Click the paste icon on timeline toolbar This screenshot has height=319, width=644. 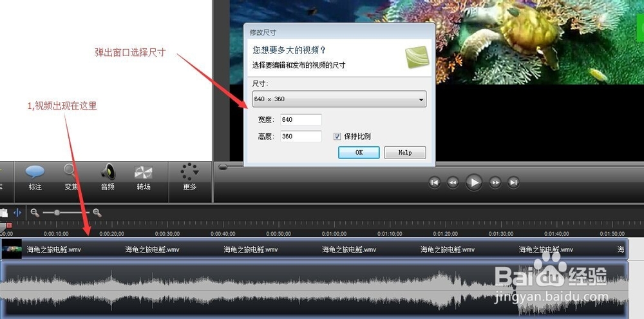pyautogui.click(x=3, y=213)
